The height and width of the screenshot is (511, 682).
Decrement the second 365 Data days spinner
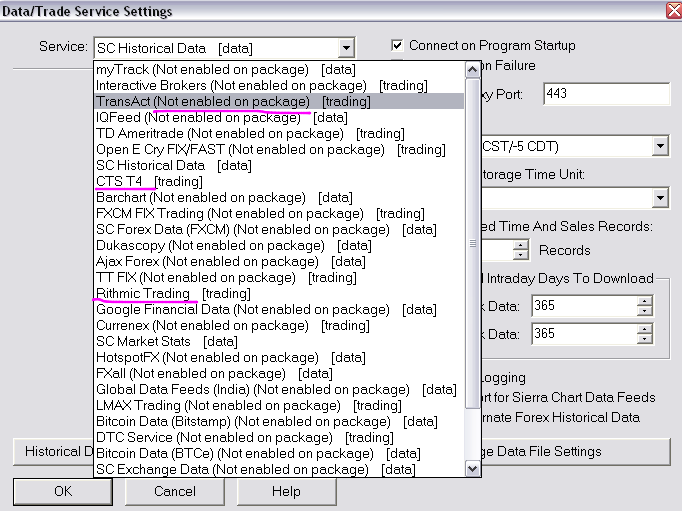coord(645,339)
